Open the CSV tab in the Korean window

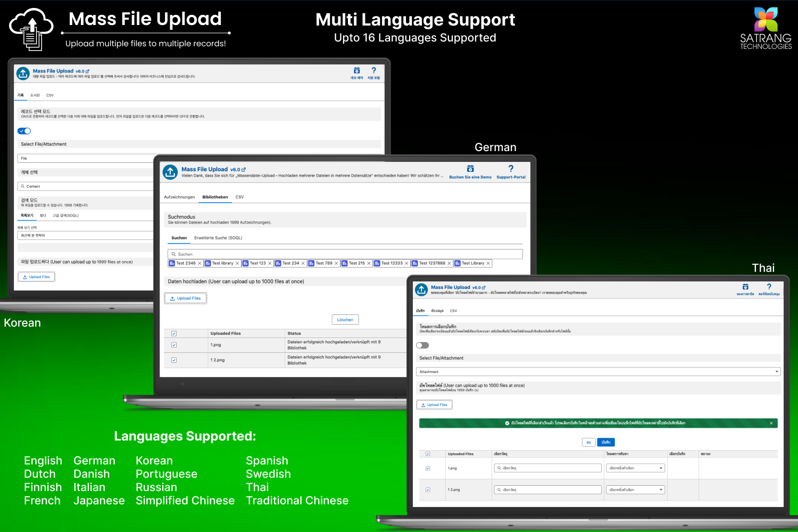pyautogui.click(x=50, y=95)
